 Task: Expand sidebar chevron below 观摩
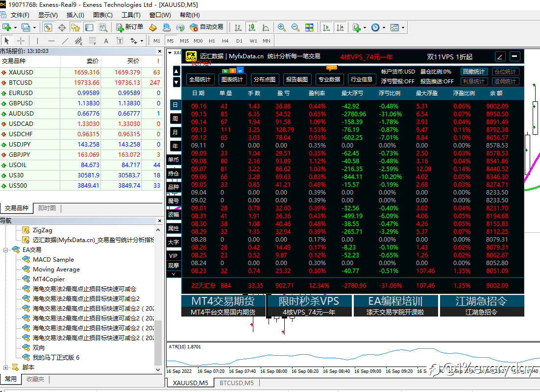173,274
